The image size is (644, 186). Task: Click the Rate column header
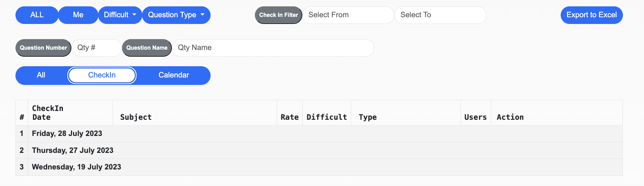[x=289, y=117]
